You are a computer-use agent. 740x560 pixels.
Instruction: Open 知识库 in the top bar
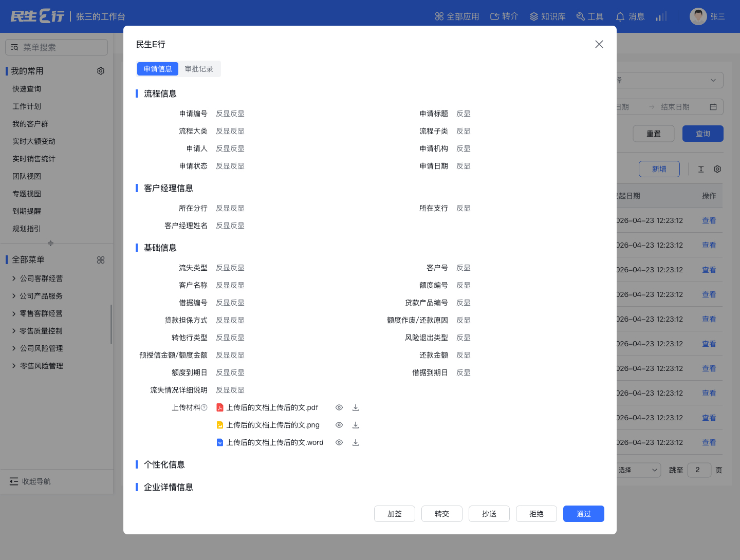(547, 16)
